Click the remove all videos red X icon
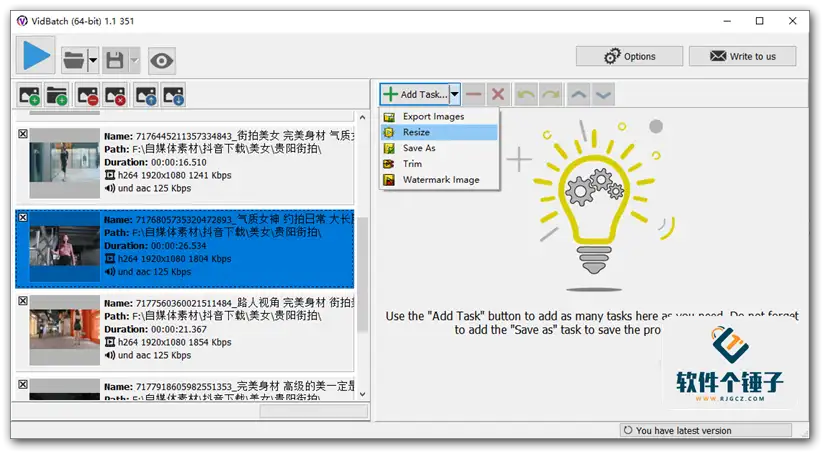 (116, 95)
